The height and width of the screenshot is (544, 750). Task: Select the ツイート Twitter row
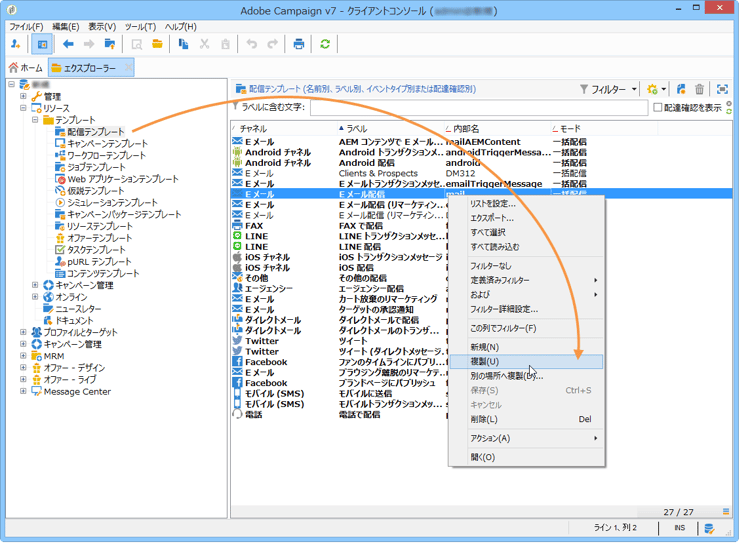coord(481,341)
